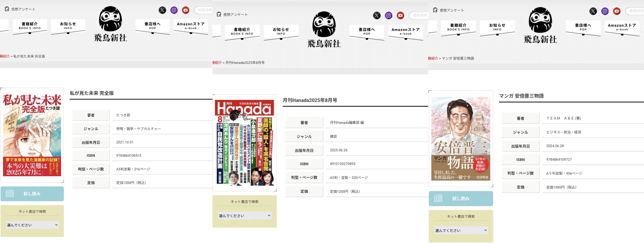Click ISBN value 4910120270855

tap(343, 164)
